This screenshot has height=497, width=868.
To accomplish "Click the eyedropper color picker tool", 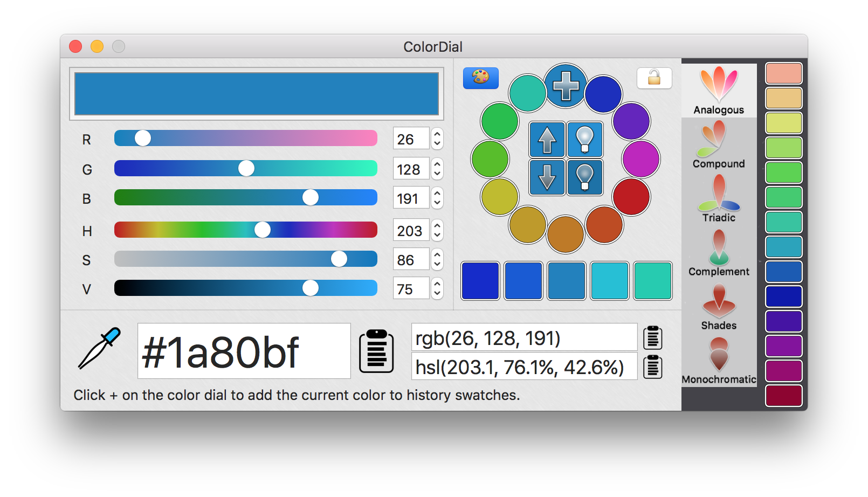I will point(99,348).
